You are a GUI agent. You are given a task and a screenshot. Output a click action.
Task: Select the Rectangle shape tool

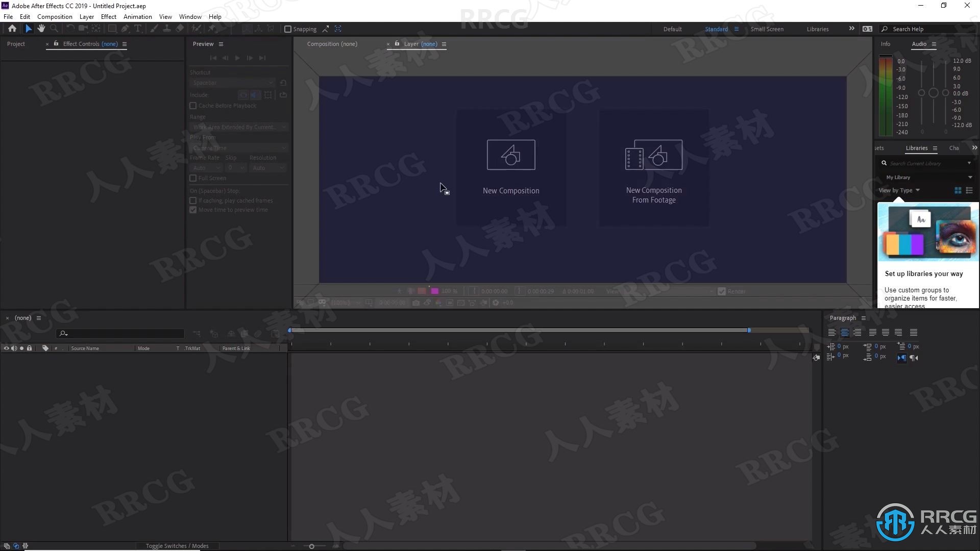click(112, 29)
